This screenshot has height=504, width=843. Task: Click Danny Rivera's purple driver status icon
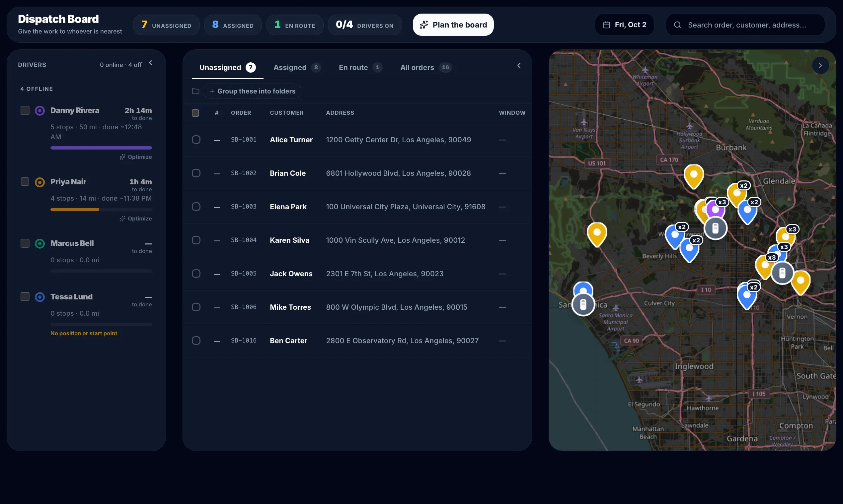[40, 111]
